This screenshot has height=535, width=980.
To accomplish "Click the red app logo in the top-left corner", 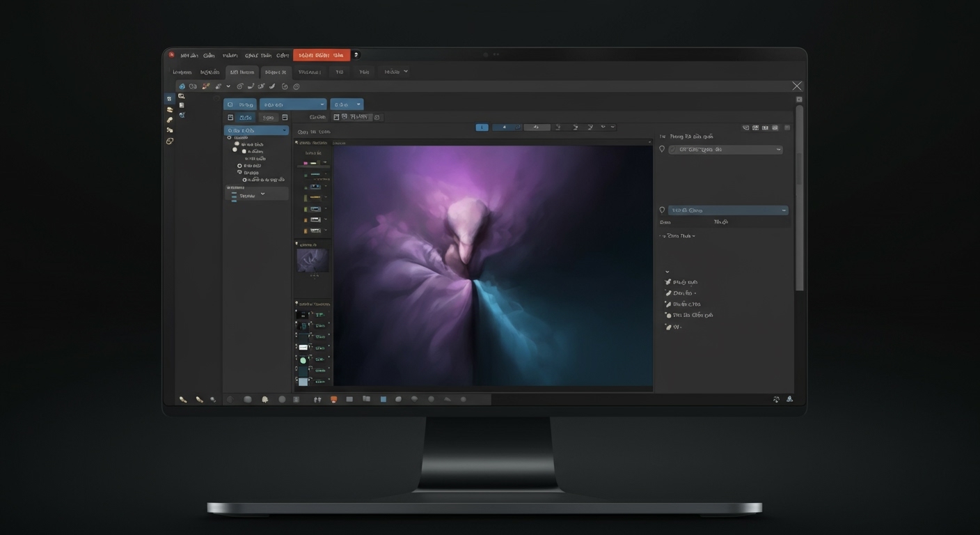I will click(x=171, y=55).
